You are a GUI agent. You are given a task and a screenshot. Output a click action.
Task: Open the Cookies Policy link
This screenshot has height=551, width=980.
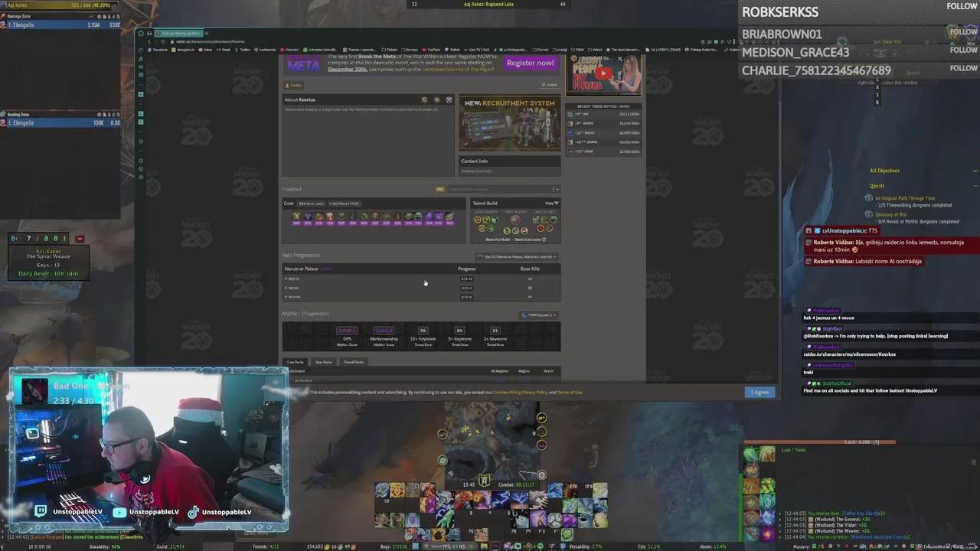point(507,393)
